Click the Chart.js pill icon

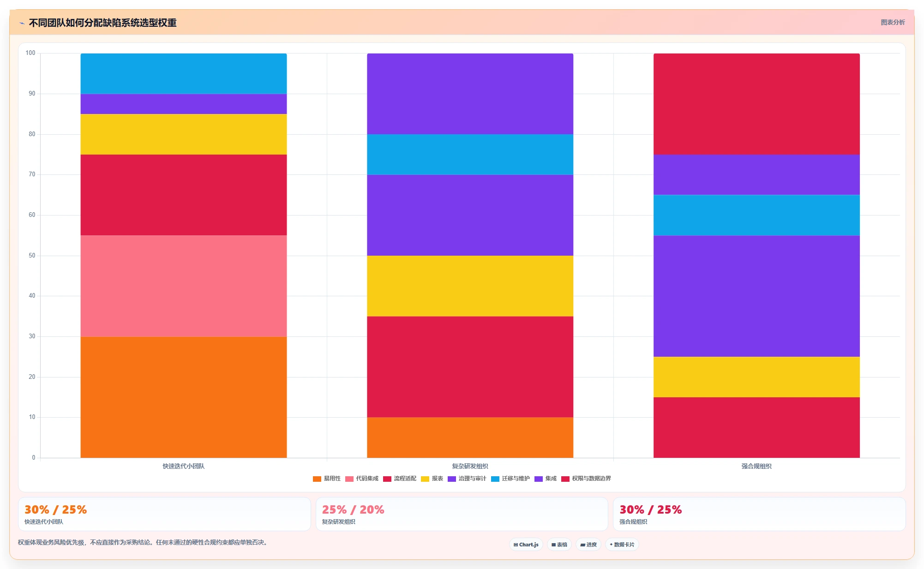pos(516,545)
